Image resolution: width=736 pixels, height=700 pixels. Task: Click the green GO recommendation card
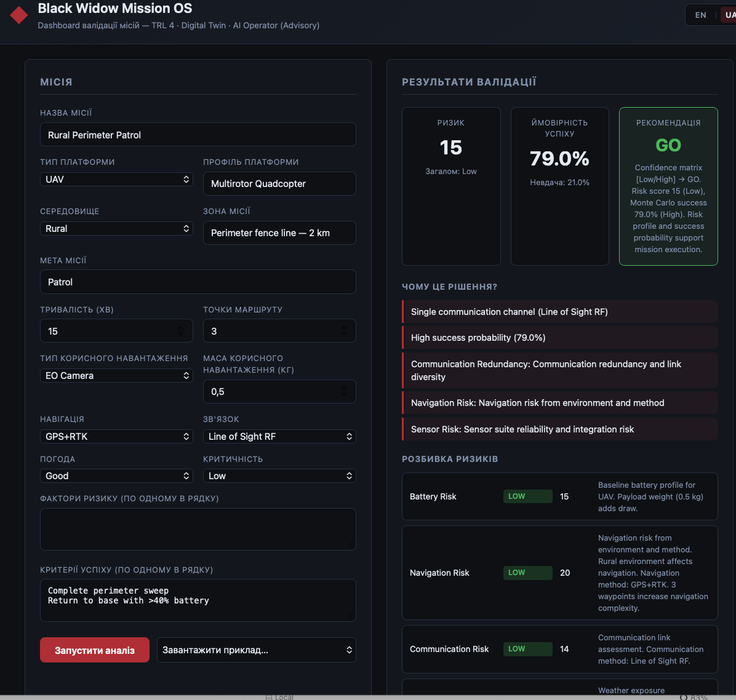pos(668,186)
